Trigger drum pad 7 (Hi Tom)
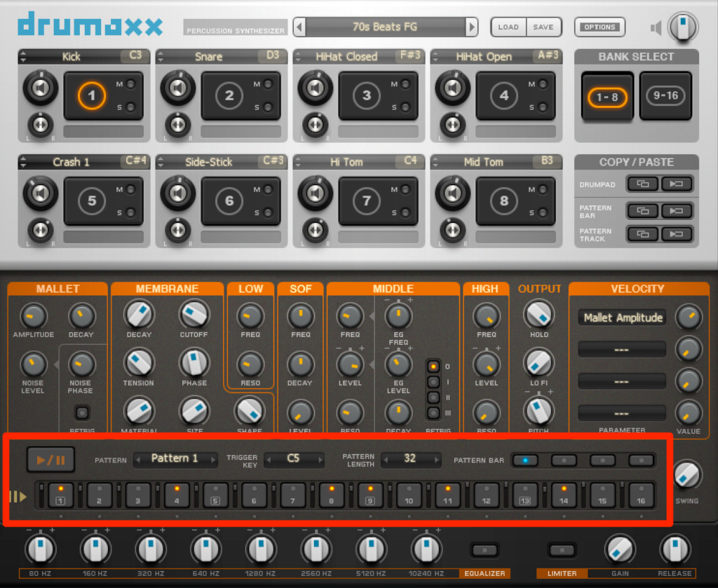 (x=366, y=201)
